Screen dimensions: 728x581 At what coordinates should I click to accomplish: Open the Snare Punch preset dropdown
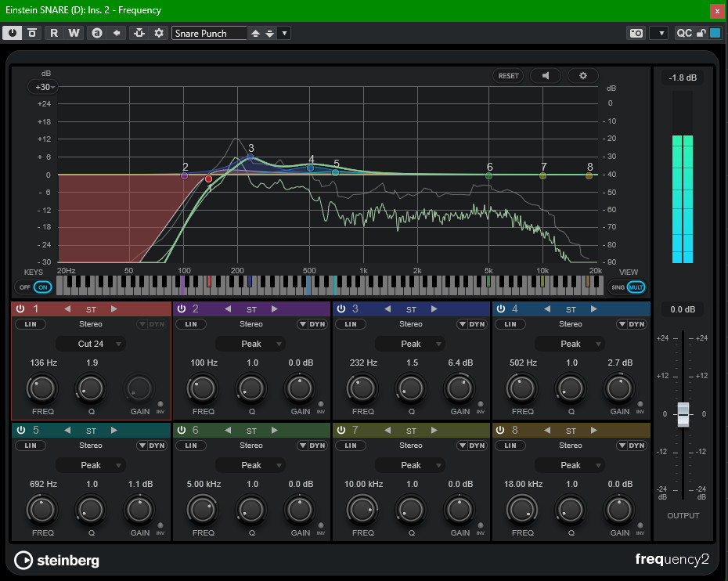point(284,33)
